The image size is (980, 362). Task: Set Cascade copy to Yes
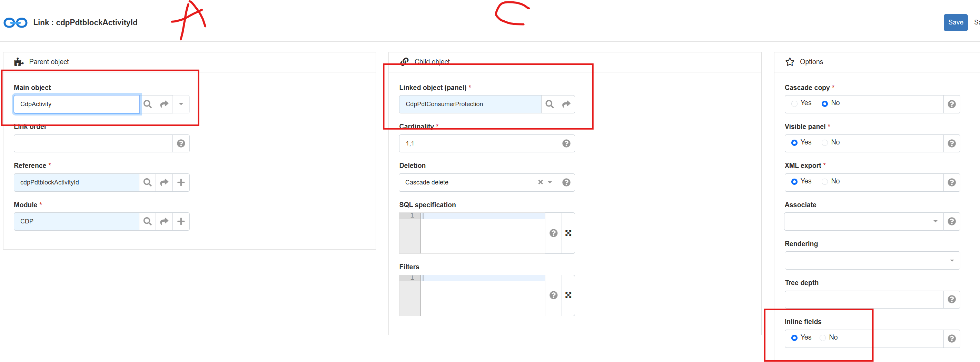(x=794, y=103)
